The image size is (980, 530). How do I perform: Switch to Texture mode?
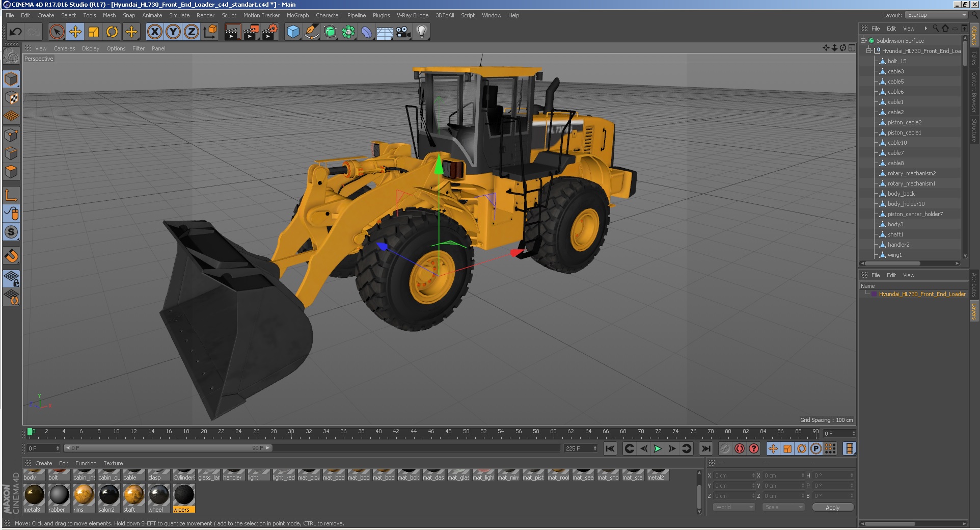click(11, 97)
